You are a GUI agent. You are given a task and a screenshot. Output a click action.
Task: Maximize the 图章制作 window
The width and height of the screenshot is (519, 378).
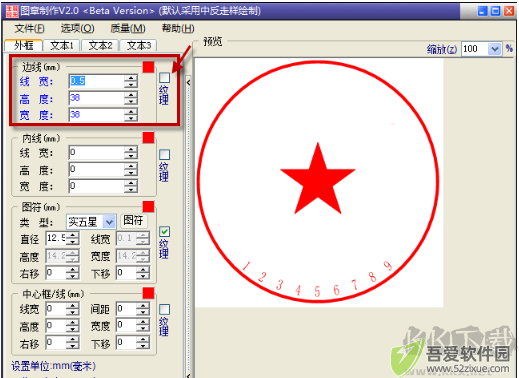[x=495, y=11]
